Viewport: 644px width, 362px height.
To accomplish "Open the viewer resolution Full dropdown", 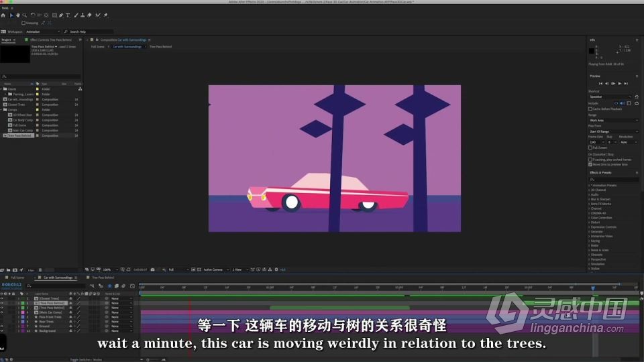I will pyautogui.click(x=178, y=269).
